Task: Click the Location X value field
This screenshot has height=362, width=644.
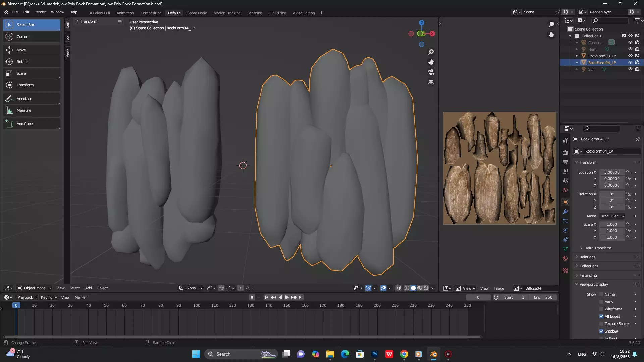Action: tap(612, 172)
